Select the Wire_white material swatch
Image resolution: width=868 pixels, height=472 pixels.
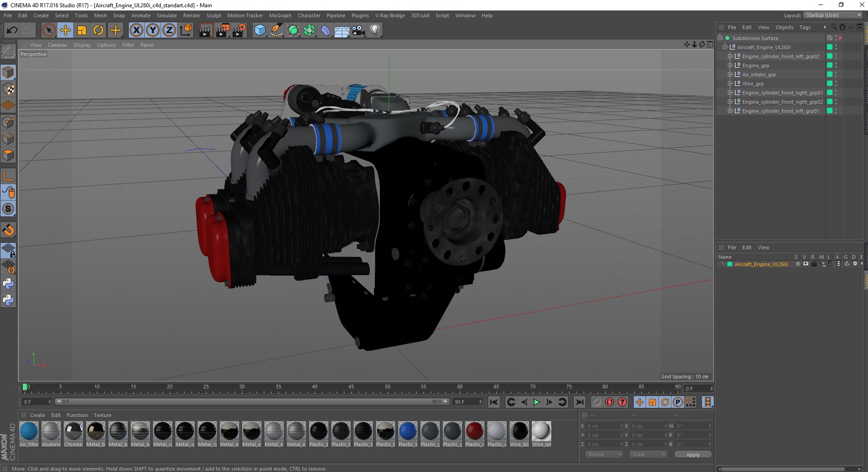[541, 434]
